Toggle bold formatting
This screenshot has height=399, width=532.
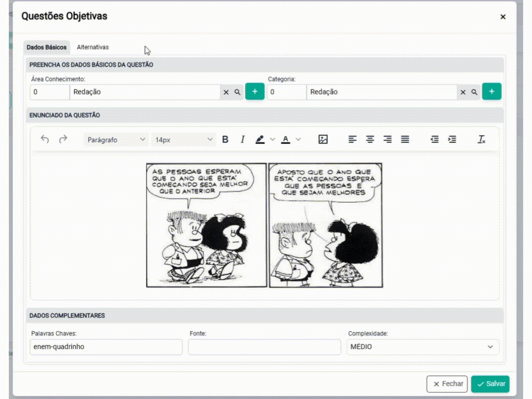coord(225,139)
